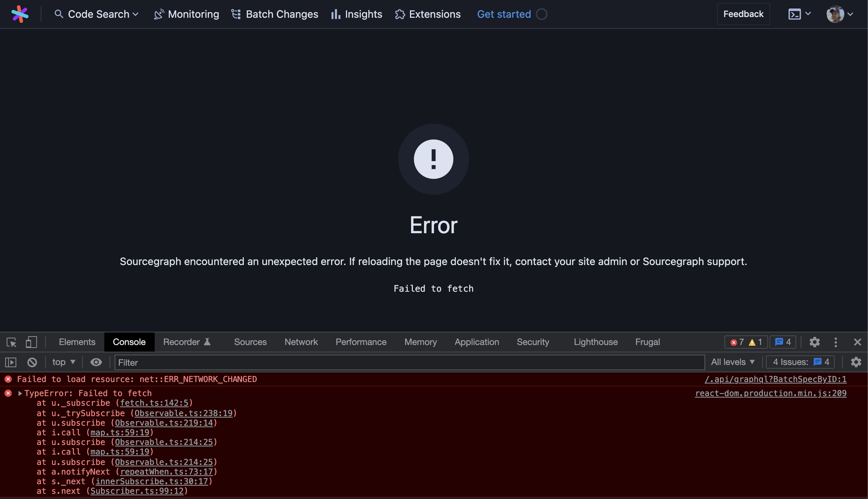Click the DevTools three-dot menu
This screenshot has width=868, height=499.
pos(836,342)
